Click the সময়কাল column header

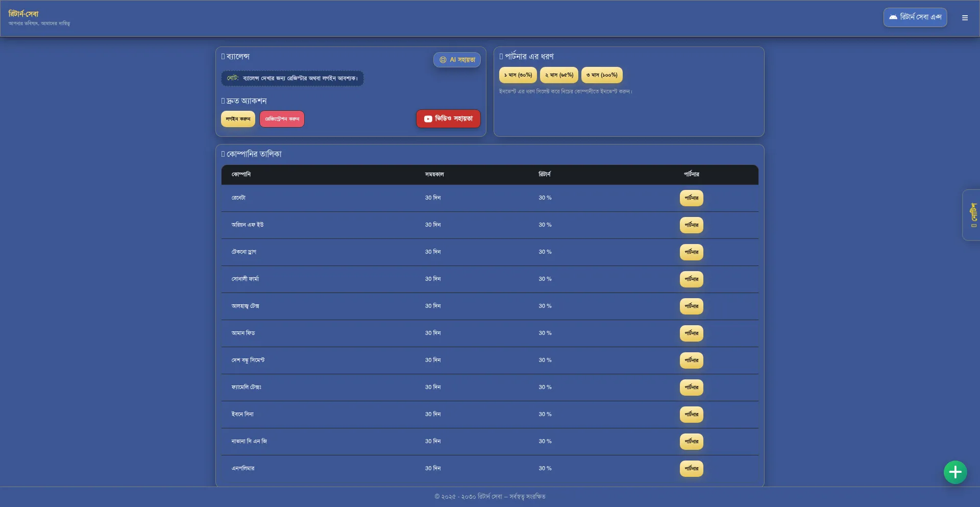coord(434,175)
